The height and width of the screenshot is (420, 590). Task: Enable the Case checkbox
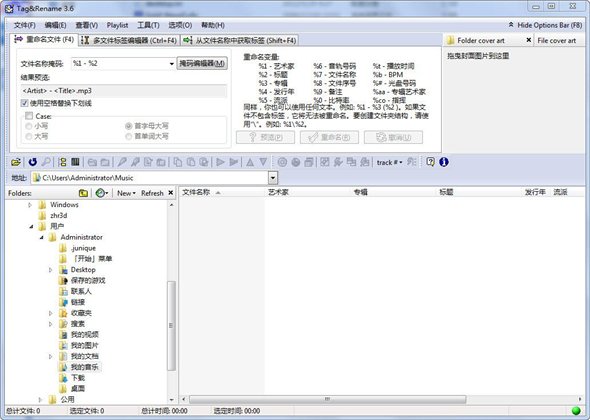click(x=29, y=116)
